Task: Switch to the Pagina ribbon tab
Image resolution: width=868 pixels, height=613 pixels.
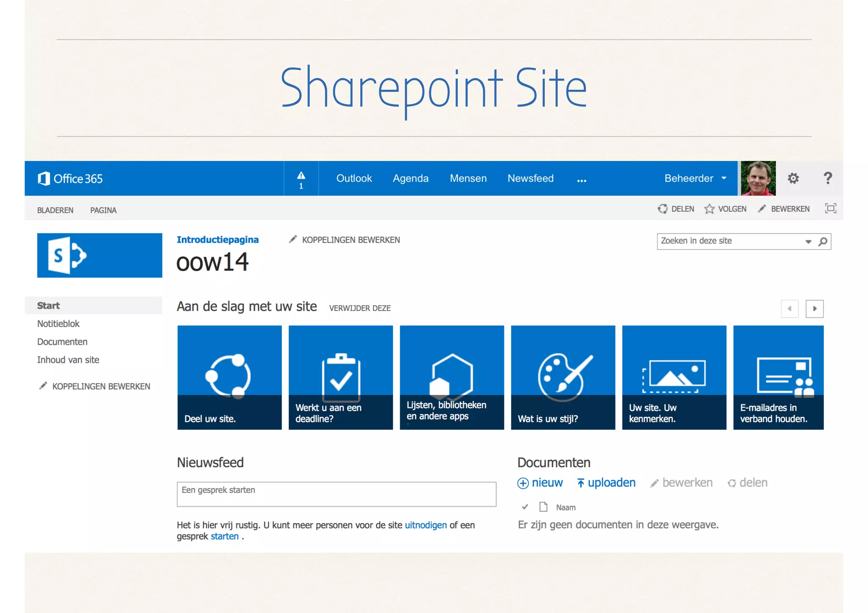Action: pos(103,210)
